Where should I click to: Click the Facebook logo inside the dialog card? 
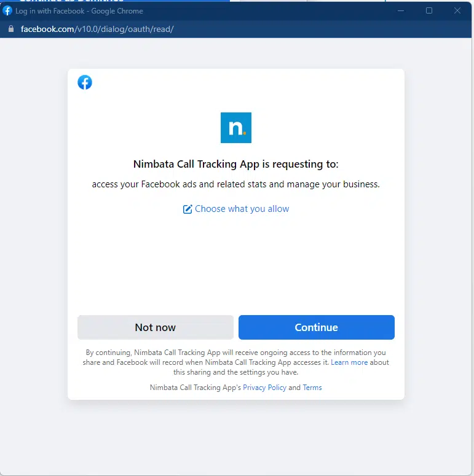pyautogui.click(x=85, y=82)
